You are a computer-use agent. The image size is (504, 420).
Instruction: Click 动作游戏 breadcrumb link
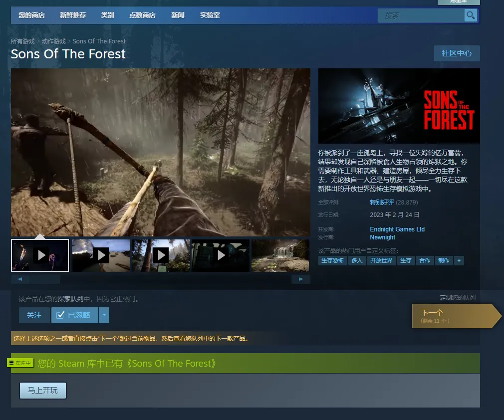54,41
